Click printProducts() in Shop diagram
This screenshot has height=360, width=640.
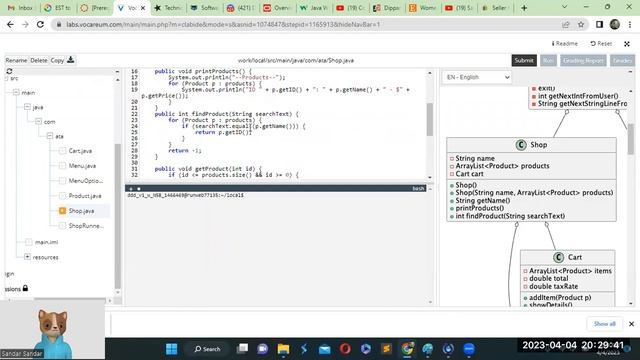(480, 208)
